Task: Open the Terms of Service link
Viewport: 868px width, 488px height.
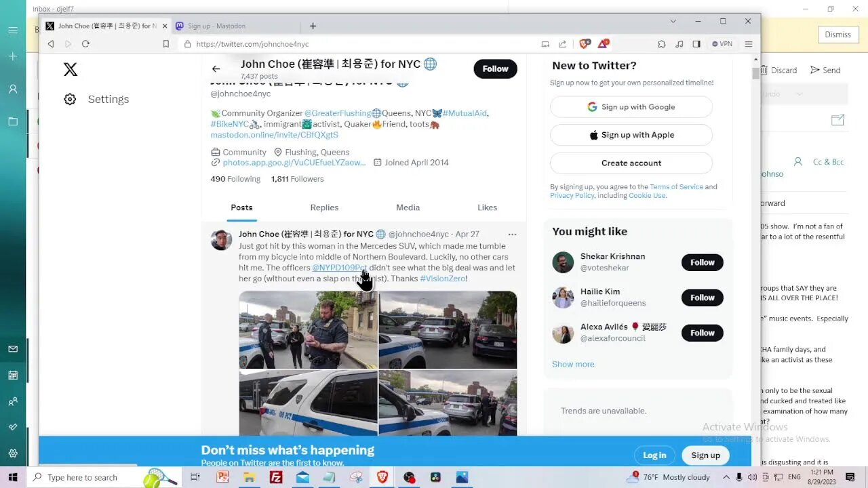Action: [x=676, y=187]
